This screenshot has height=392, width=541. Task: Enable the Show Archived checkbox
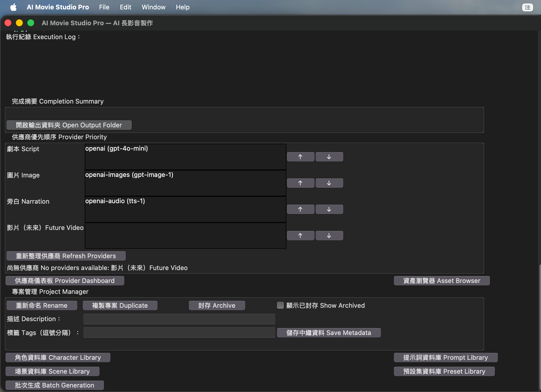(280, 305)
